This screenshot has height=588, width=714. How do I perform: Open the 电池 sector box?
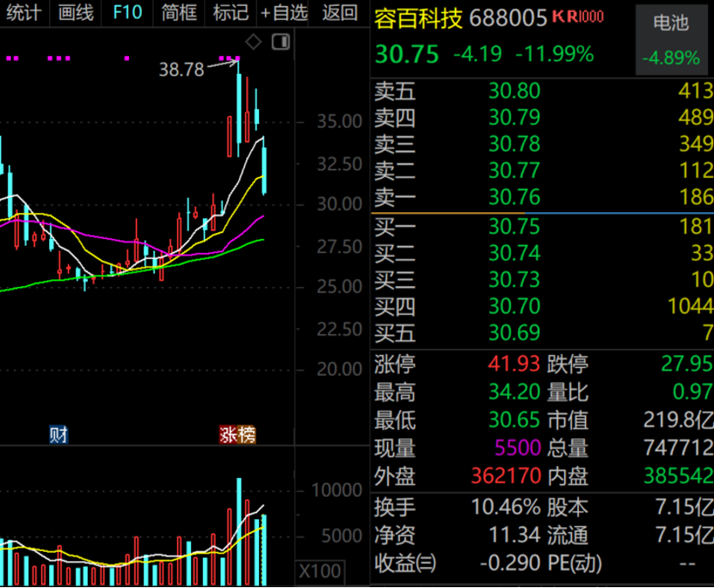[x=671, y=40]
